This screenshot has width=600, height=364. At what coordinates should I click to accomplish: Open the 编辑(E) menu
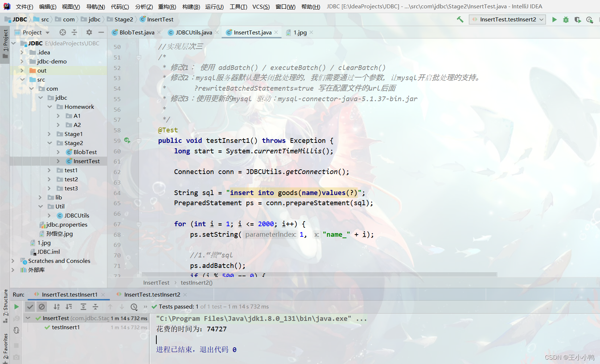coord(48,7)
